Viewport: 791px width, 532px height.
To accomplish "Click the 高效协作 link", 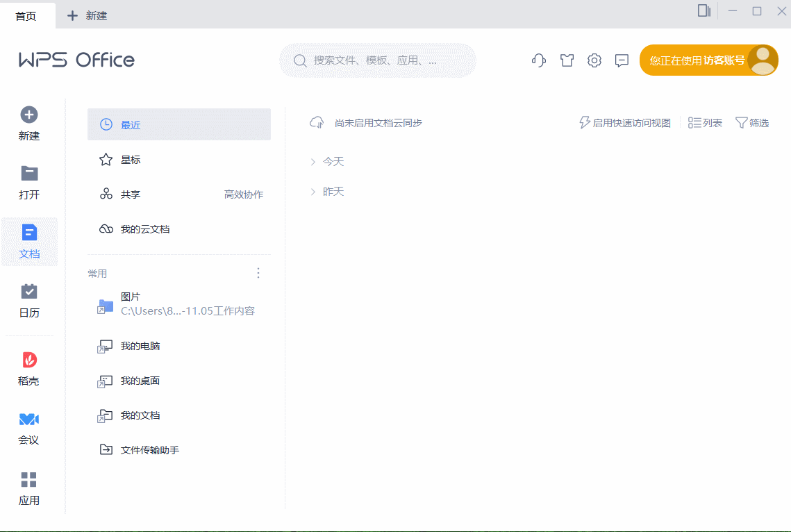I will coord(244,194).
